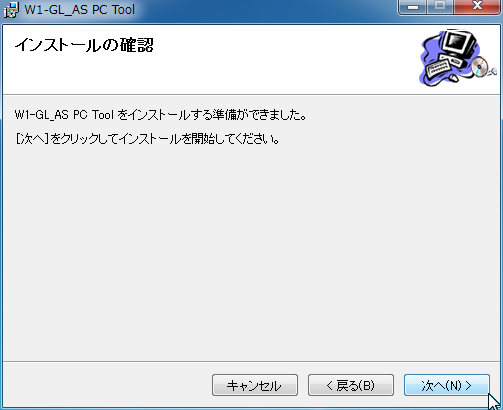The width and height of the screenshot is (503, 410).
Task: Click the monitor in the banner illustration
Action: coord(460,43)
